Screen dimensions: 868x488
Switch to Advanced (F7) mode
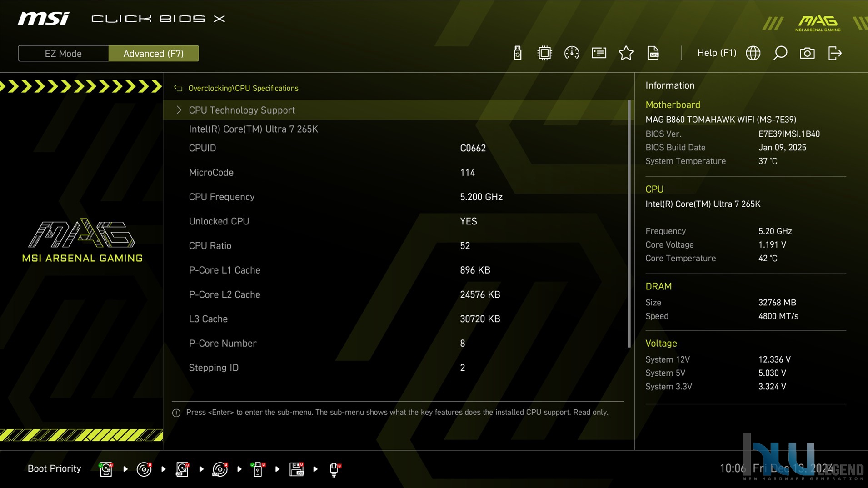pos(154,53)
